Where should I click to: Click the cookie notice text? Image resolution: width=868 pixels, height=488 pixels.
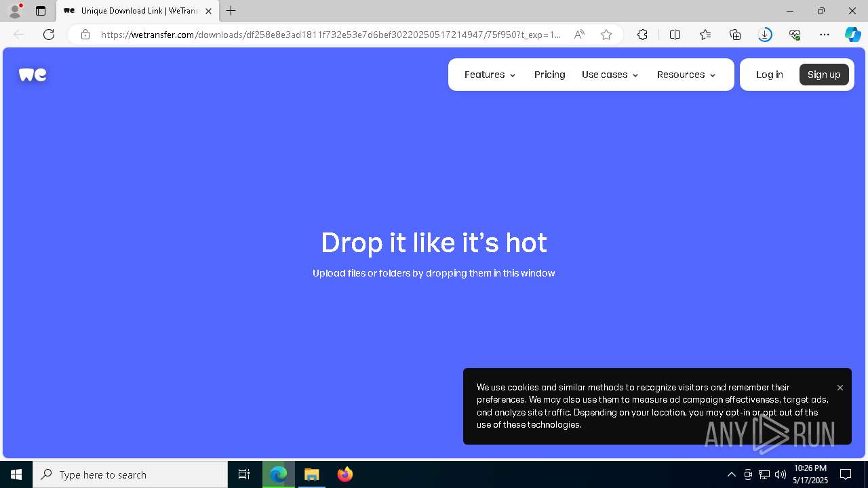click(x=652, y=406)
